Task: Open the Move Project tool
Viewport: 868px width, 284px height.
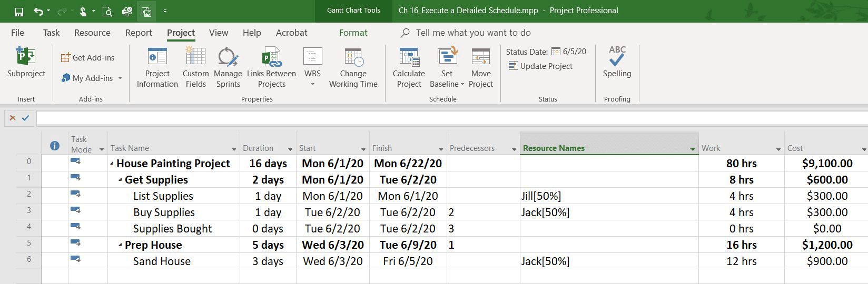Action: pos(481,67)
